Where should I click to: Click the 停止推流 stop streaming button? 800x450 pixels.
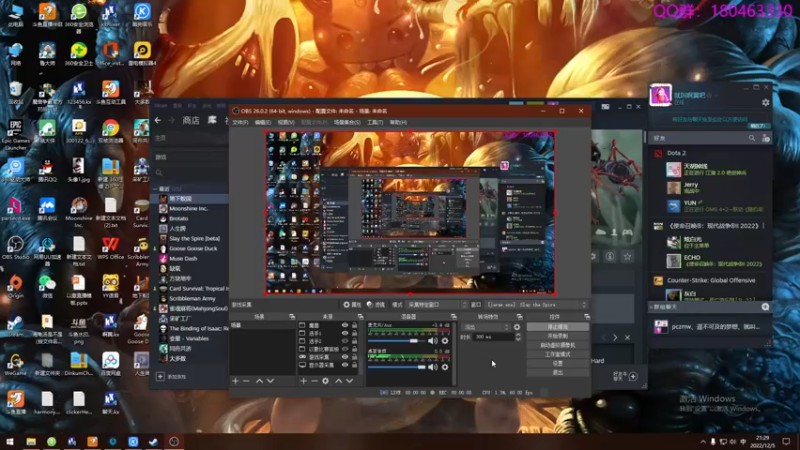coord(558,327)
